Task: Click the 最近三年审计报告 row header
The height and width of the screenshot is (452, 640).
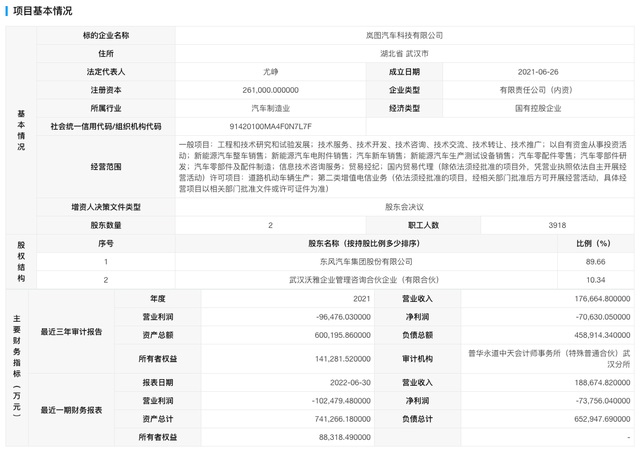Action: coord(71,330)
